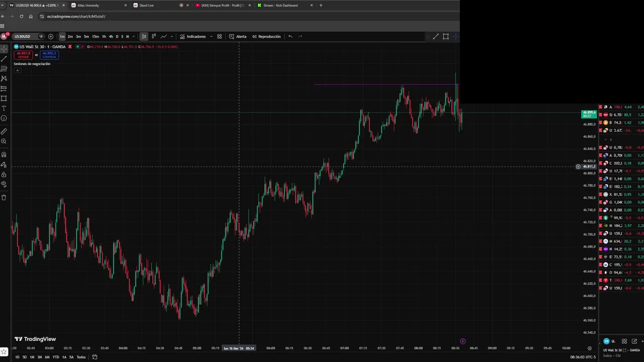The image size is (644, 362).
Task: Switch to the Siempre Profit YouTube tab
Action: (223, 5)
